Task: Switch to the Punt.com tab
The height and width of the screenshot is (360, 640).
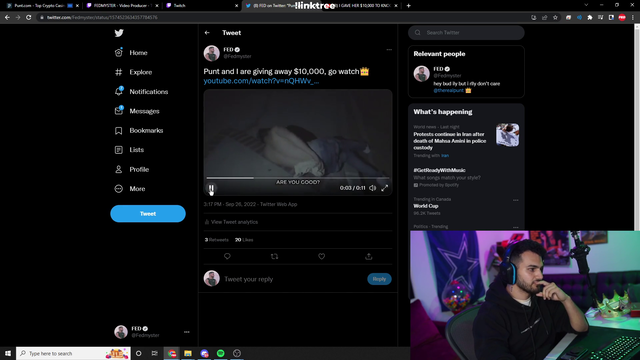Action: tap(39, 6)
